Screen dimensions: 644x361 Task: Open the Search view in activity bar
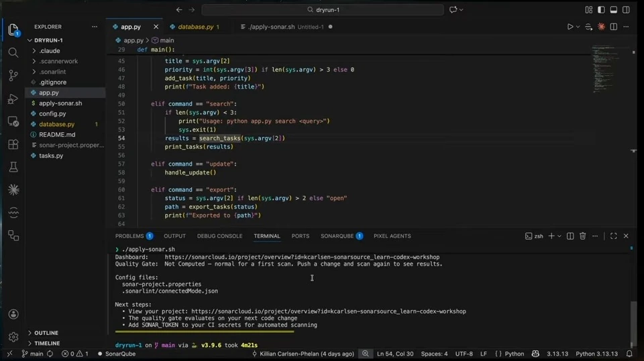tap(13, 52)
